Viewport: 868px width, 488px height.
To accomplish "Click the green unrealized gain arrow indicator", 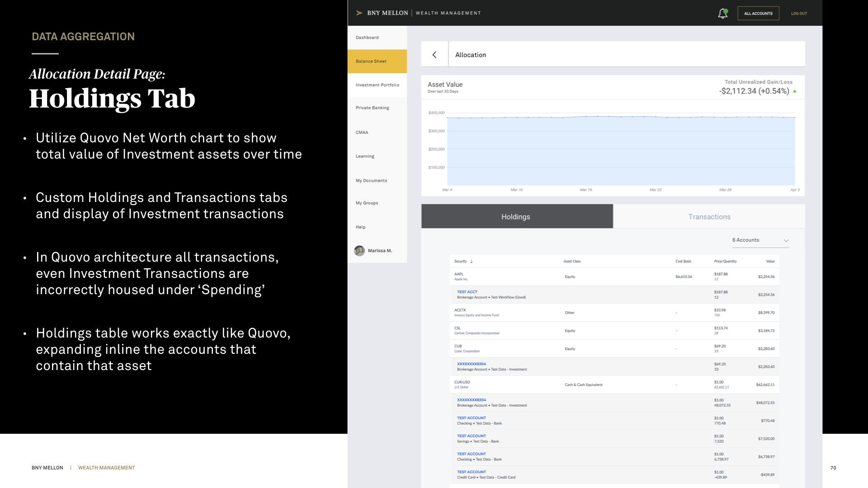I will [x=795, y=91].
